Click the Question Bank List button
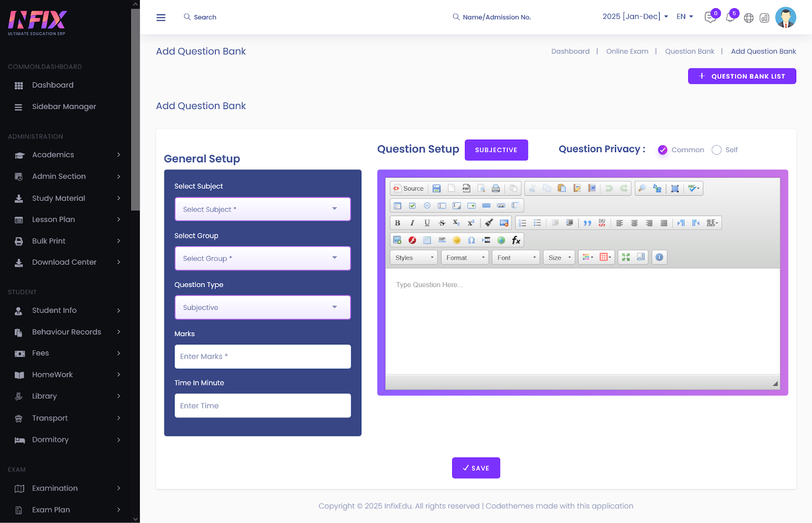Image resolution: width=812 pixels, height=523 pixels. [741, 77]
